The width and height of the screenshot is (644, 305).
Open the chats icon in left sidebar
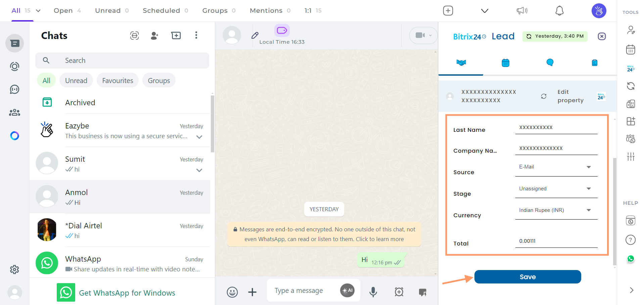[14, 43]
